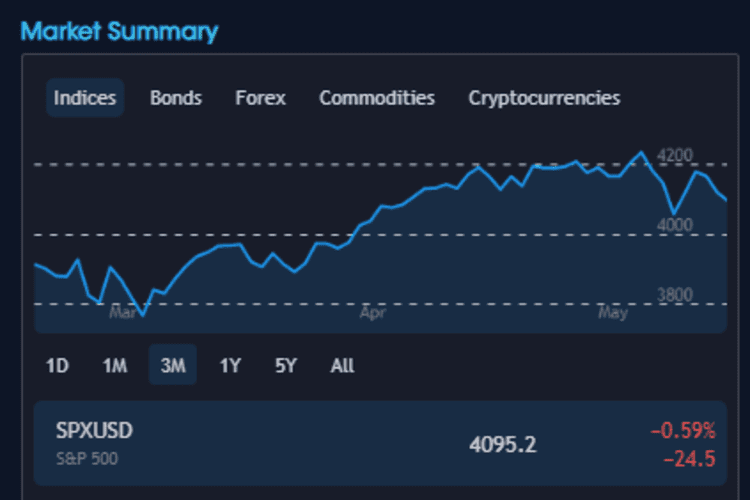Click the 4095.2 price value
Viewport: 750px width, 500px height.
503,444
